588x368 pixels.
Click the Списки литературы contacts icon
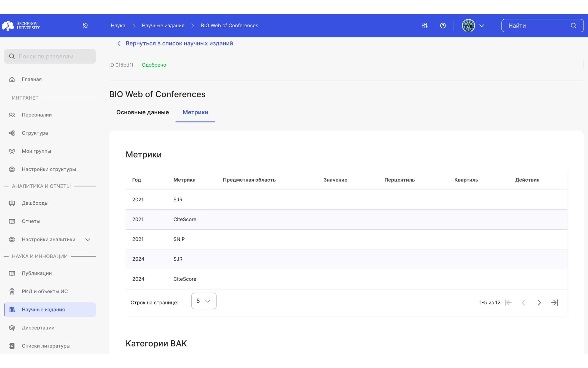click(x=12, y=346)
